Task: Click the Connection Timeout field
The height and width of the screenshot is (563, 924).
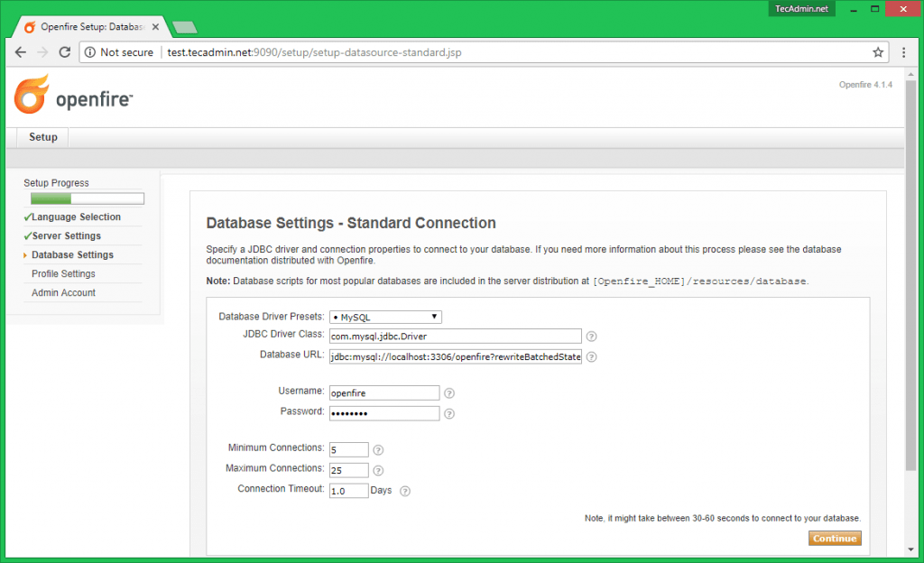Action: coord(349,491)
